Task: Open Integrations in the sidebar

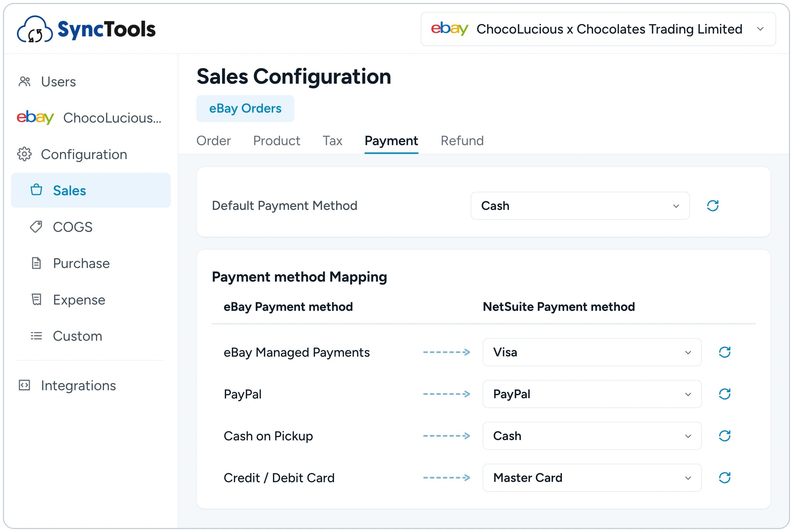Action: 78,386
